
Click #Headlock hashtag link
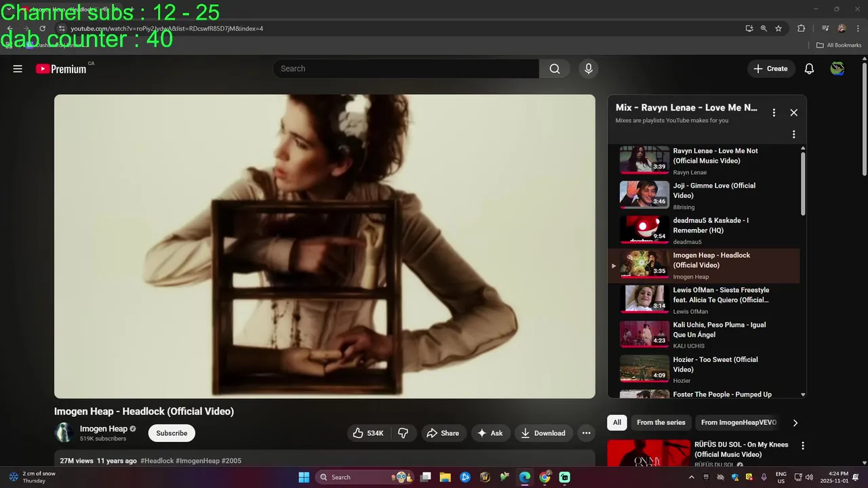[157, 461]
